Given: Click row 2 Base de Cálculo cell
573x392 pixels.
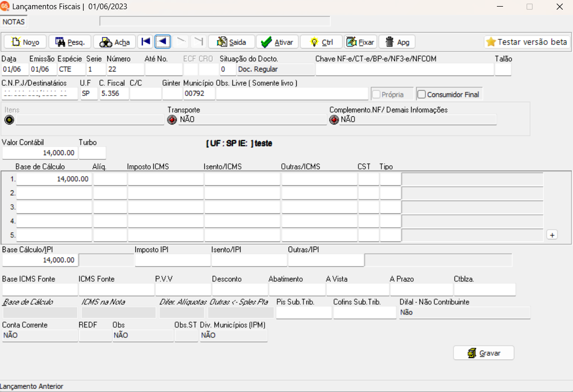Looking at the screenshot, I should tap(54, 193).
